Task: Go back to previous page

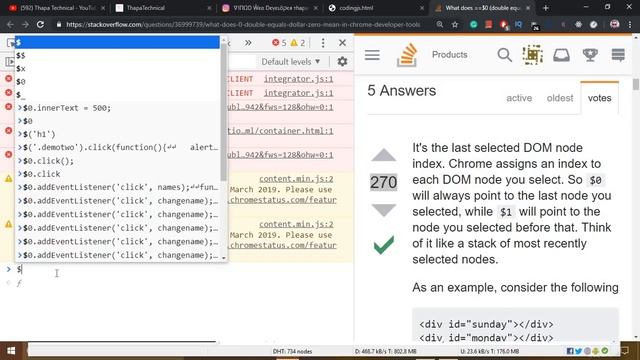Action: coord(10,24)
